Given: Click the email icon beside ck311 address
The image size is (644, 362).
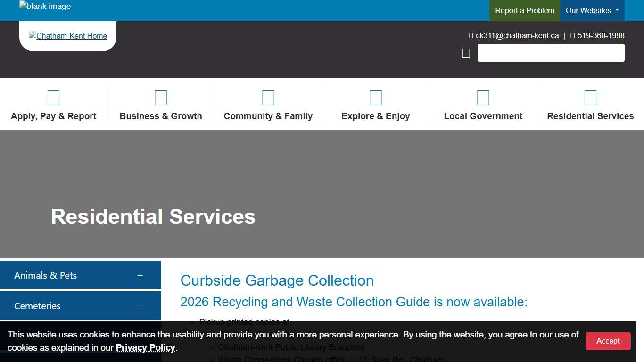Looking at the screenshot, I should [470, 35].
